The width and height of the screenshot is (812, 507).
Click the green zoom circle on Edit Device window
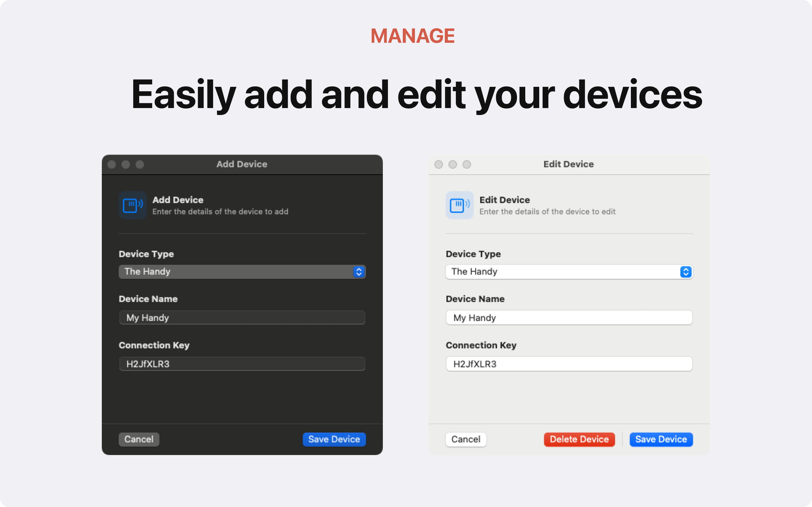467,164
